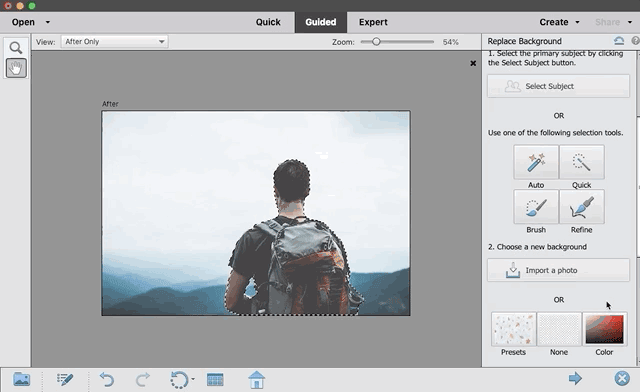640x392 pixels.
Task: Click the After image preview
Action: [256, 213]
